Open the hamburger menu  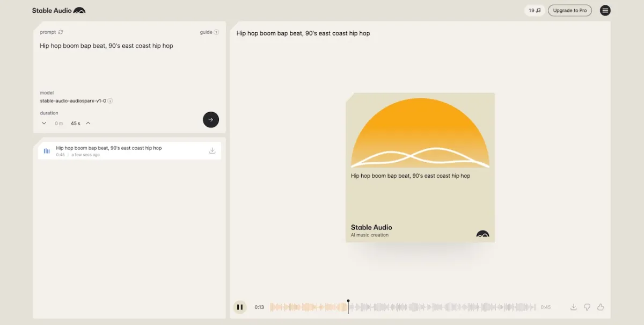click(x=605, y=10)
